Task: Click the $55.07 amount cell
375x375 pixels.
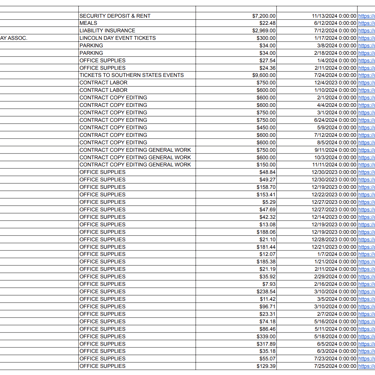Action: coord(236,359)
